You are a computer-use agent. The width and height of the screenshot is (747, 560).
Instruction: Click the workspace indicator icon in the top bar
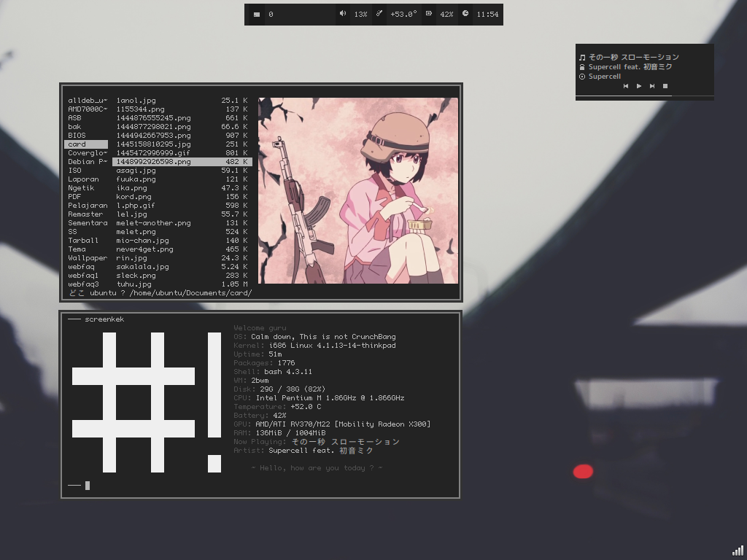tap(257, 15)
